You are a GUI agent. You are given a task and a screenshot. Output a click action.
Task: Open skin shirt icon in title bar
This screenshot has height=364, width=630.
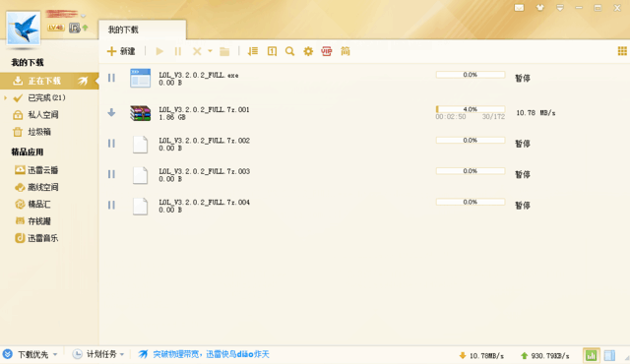tap(540, 8)
